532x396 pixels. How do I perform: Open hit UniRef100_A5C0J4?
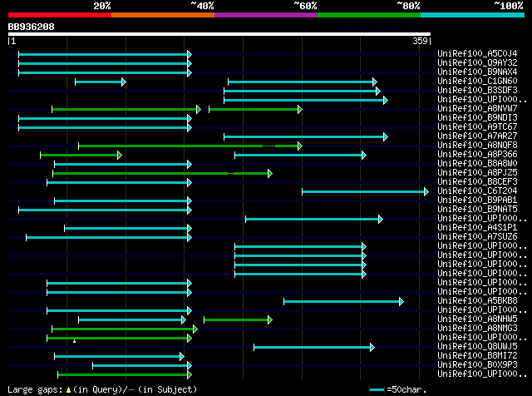pos(477,53)
